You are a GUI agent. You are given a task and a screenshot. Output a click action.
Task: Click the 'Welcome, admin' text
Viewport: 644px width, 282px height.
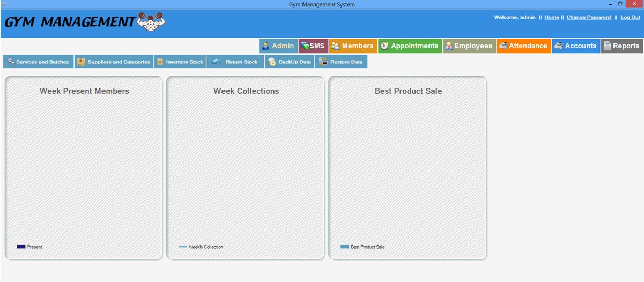[514, 17]
